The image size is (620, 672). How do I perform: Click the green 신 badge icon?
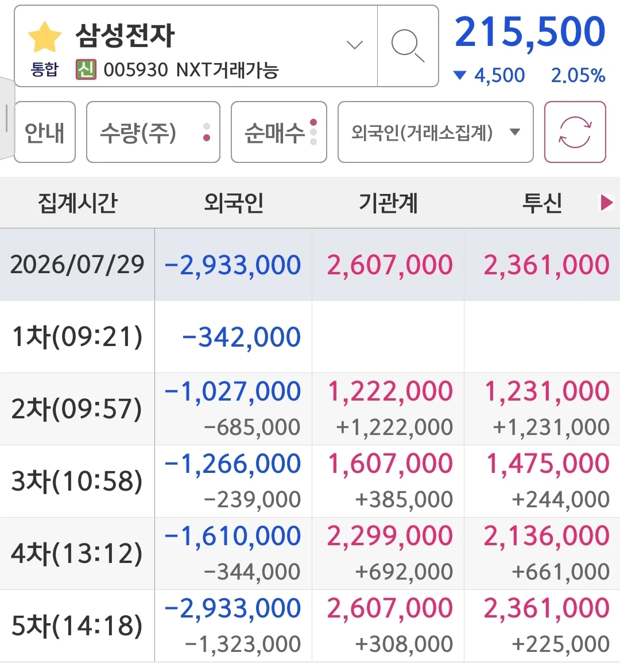click(x=86, y=69)
